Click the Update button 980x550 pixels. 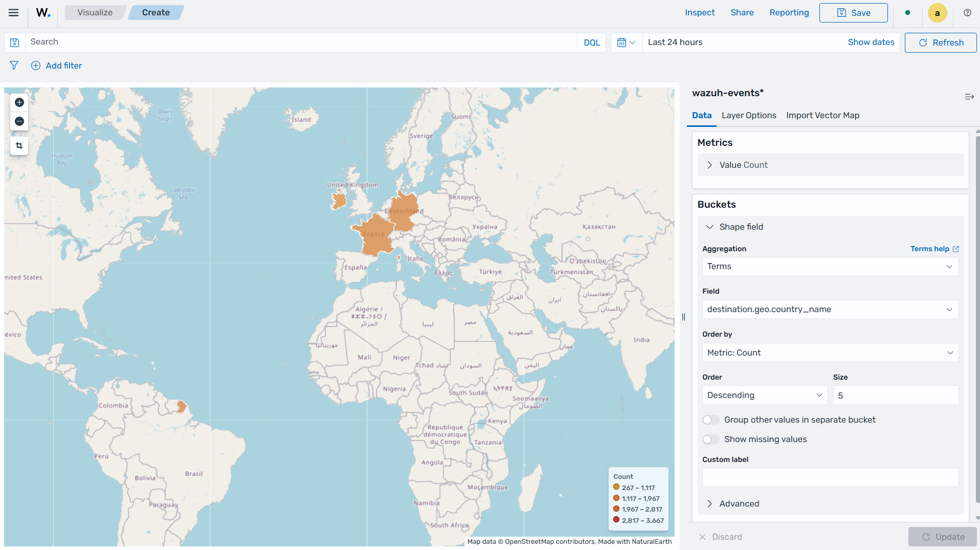point(942,537)
